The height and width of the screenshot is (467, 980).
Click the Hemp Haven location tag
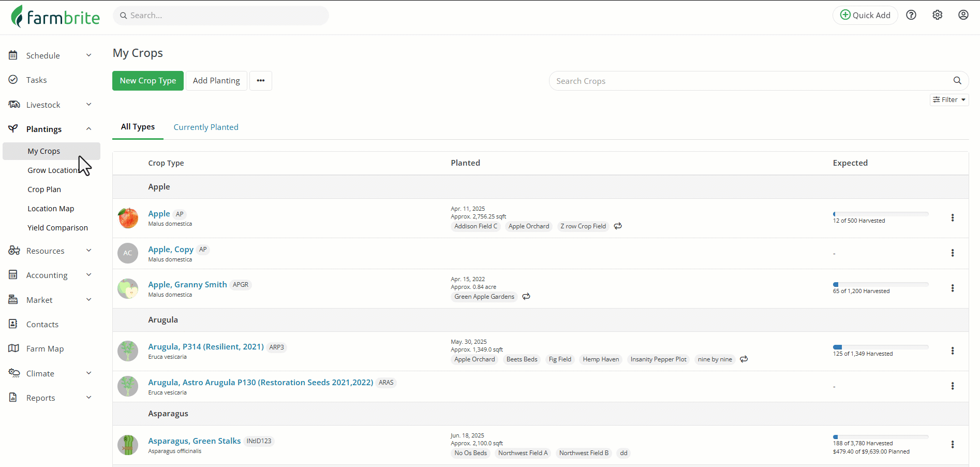(601, 359)
